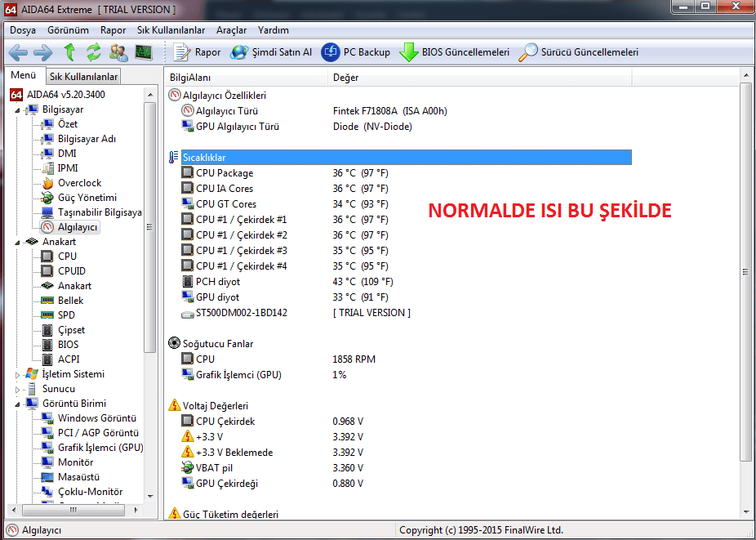Click the main panel down scroll arrow
This screenshot has height=540, width=756.
(746, 512)
